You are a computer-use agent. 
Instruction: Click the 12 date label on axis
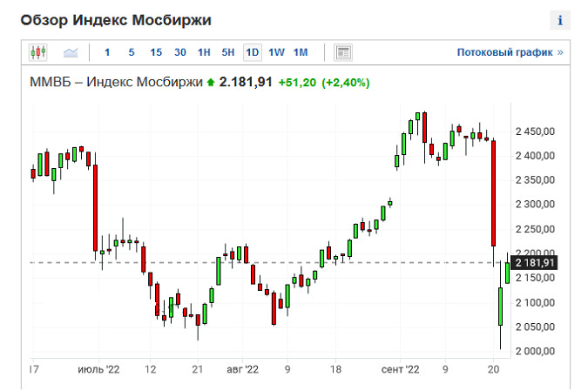point(151,369)
